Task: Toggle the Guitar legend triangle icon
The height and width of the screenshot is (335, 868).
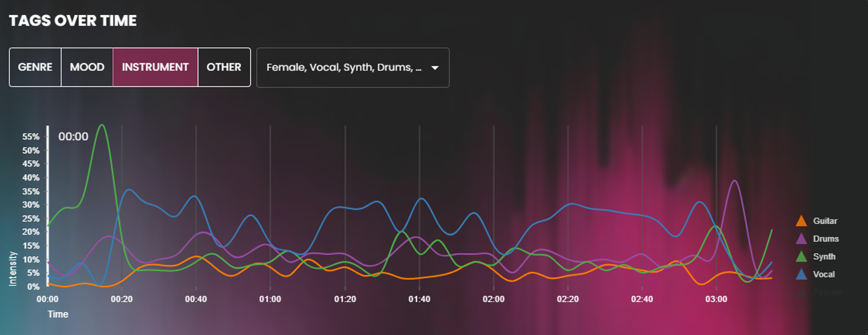Action: click(x=801, y=221)
